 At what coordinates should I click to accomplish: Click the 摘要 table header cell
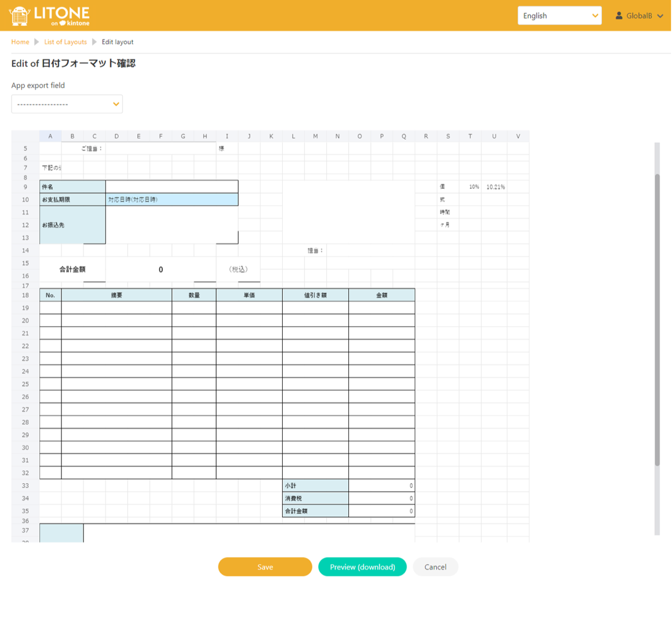(x=116, y=295)
